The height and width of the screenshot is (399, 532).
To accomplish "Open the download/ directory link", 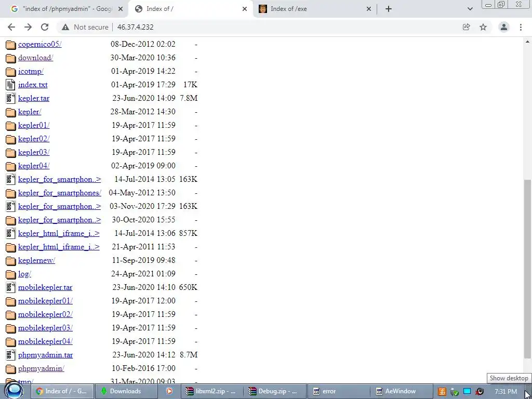I will tap(36, 58).
